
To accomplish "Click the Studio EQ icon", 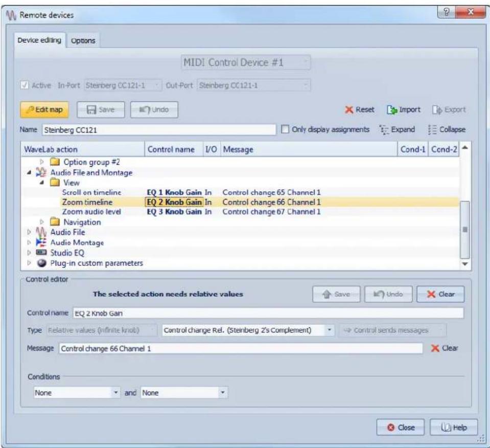I will (41, 252).
